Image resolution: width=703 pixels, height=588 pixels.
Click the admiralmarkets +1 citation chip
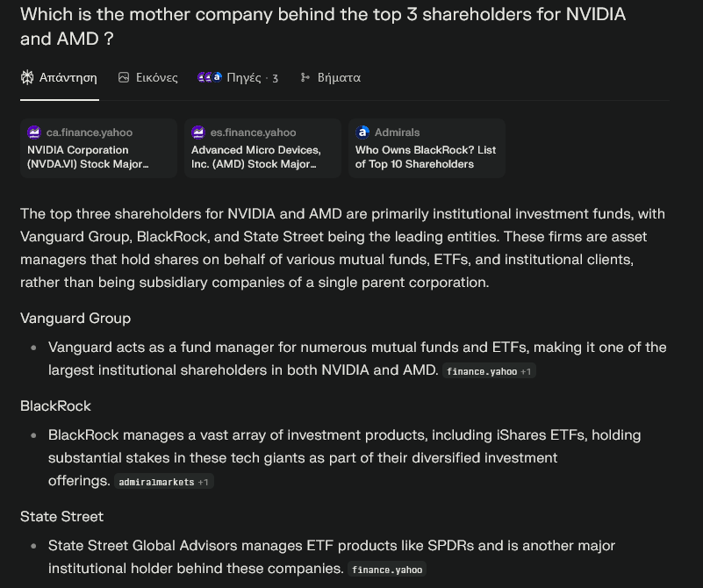(165, 482)
